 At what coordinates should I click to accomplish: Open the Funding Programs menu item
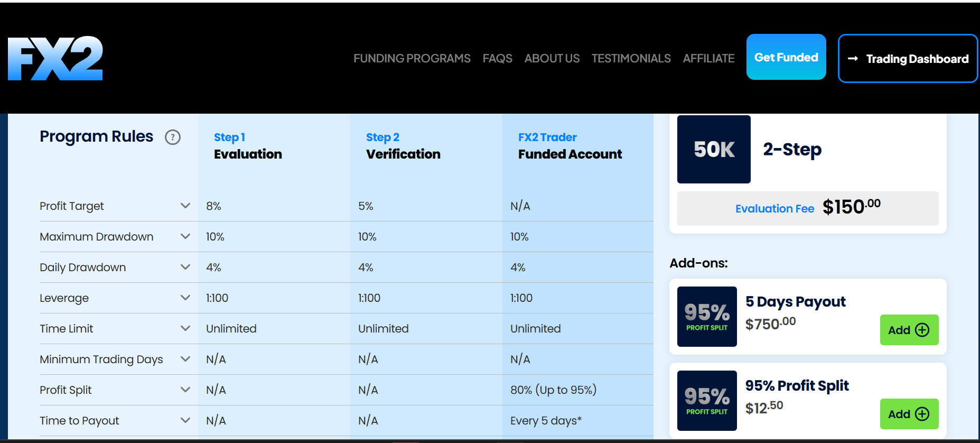(412, 58)
